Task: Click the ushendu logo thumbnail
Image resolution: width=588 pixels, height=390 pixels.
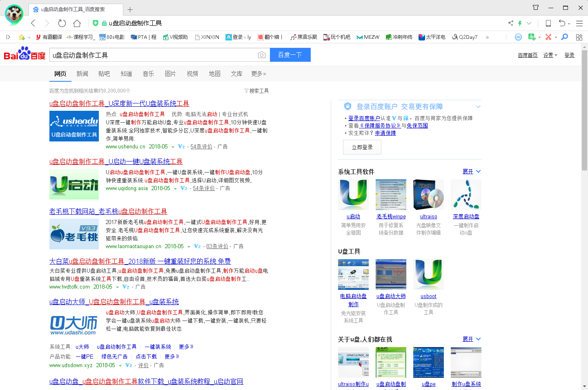Action: (74, 126)
